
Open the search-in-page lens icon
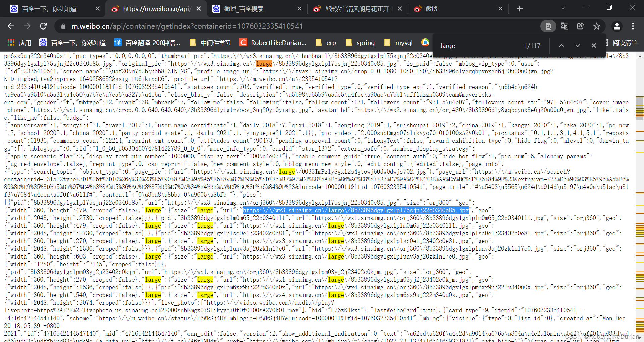point(548,26)
